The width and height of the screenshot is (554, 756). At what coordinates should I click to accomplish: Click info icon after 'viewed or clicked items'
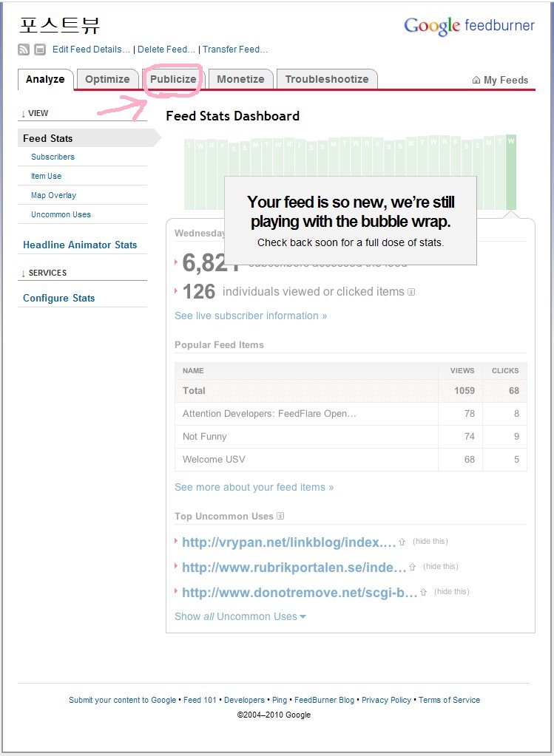tap(411, 292)
